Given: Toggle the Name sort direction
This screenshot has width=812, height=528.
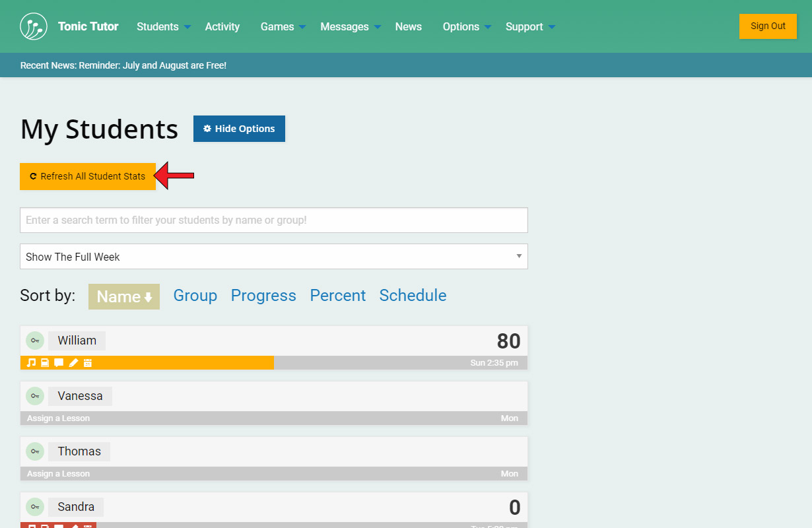Looking at the screenshot, I should (x=124, y=297).
